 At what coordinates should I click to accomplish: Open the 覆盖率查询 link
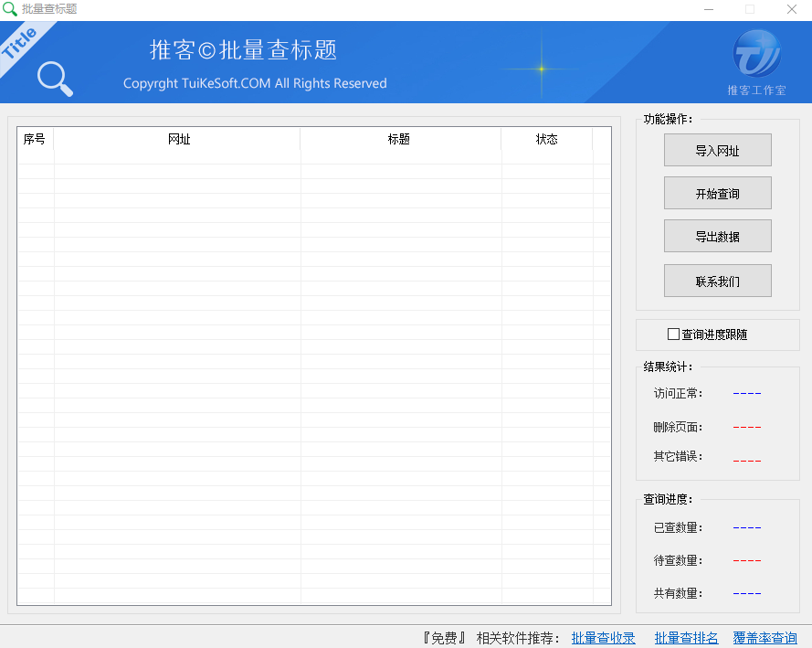coord(764,637)
